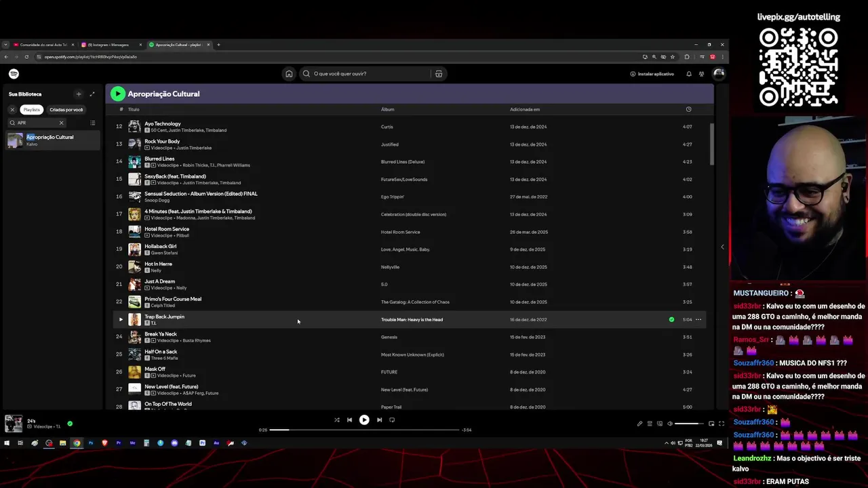Click the 'Instalar aplicativo' button

coord(652,74)
